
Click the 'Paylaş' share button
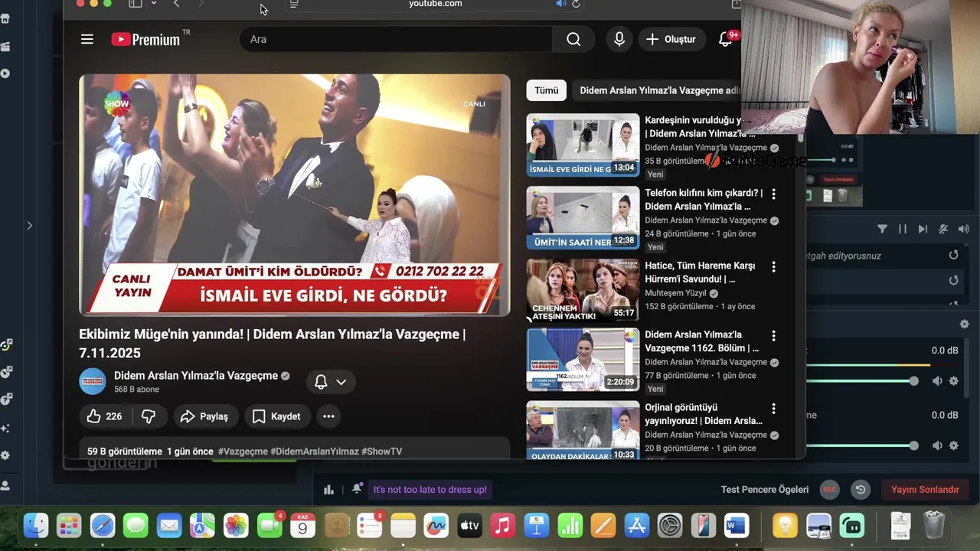point(204,416)
